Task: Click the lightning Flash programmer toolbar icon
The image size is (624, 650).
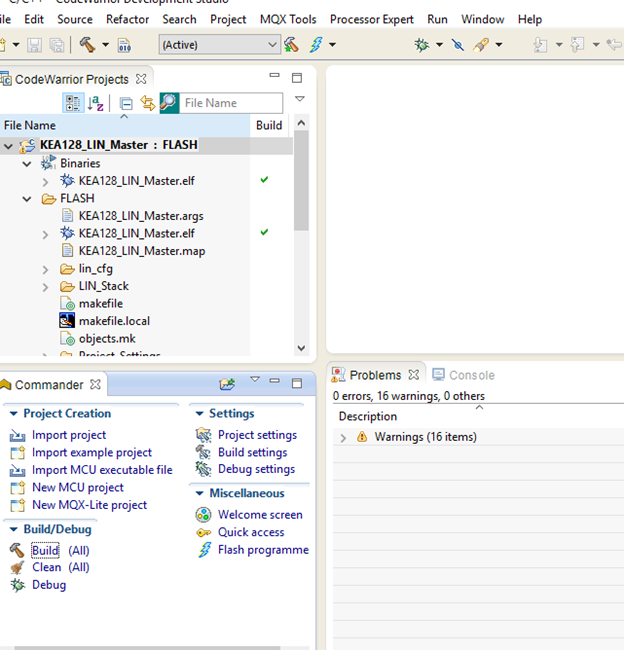Action: coord(316,44)
